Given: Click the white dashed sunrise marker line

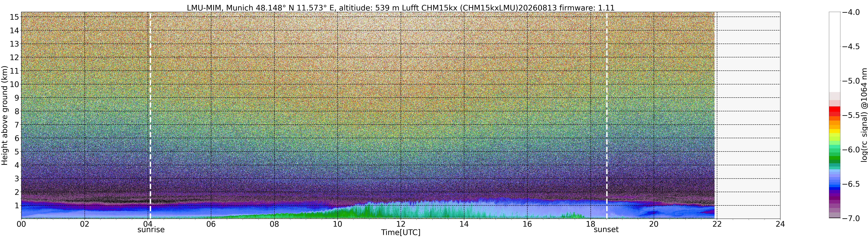Looking at the screenshot, I should coord(150,115).
